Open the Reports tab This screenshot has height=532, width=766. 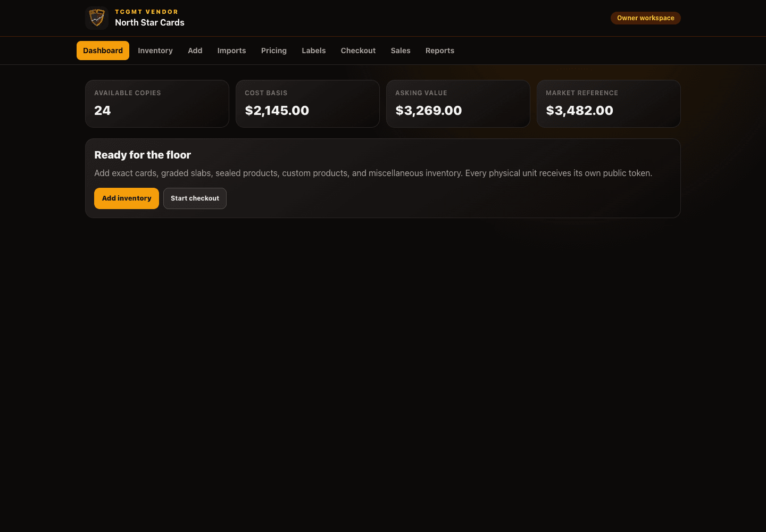coord(440,51)
